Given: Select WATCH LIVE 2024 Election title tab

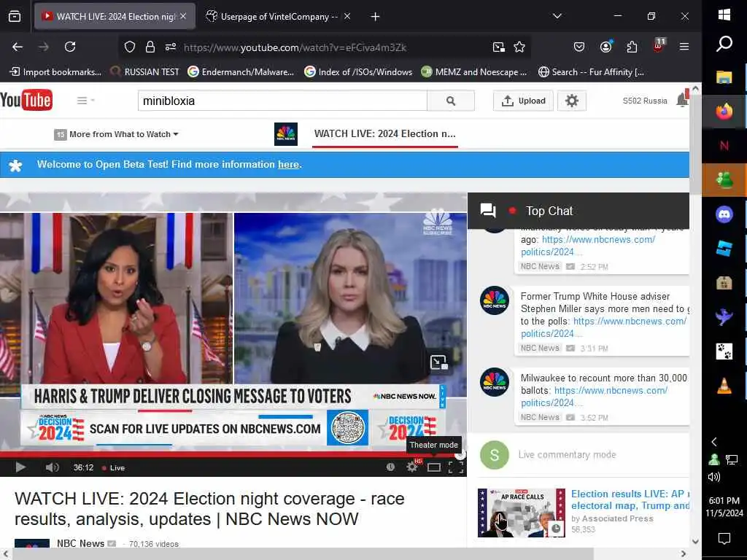Looking at the screenshot, I should click(385, 134).
